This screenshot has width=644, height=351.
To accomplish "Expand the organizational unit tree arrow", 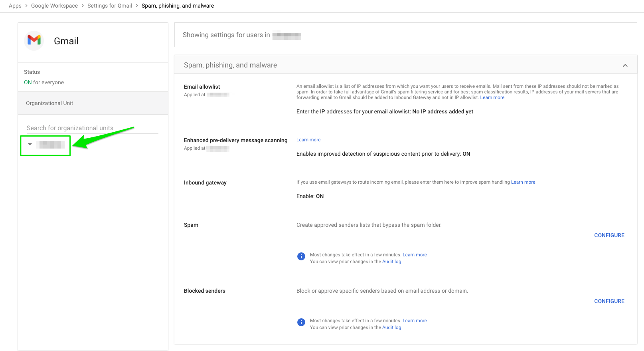I will [x=30, y=144].
